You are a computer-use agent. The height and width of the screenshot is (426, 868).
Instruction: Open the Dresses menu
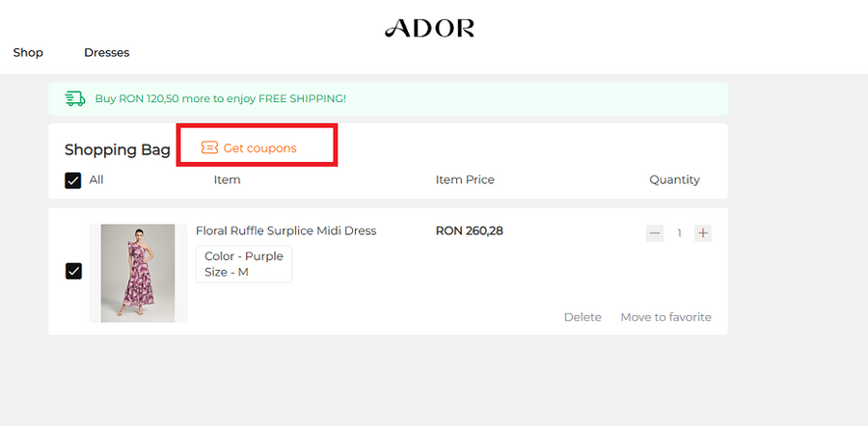106,53
